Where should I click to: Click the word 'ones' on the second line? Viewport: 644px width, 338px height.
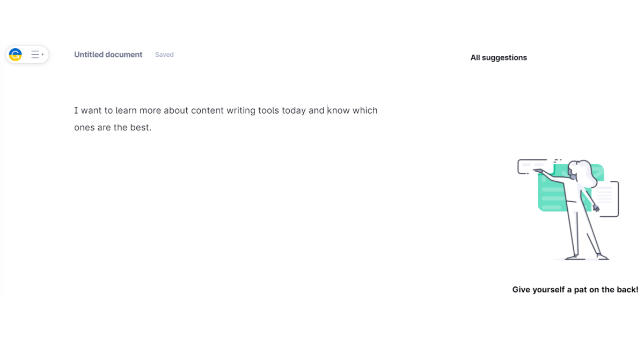tap(84, 128)
